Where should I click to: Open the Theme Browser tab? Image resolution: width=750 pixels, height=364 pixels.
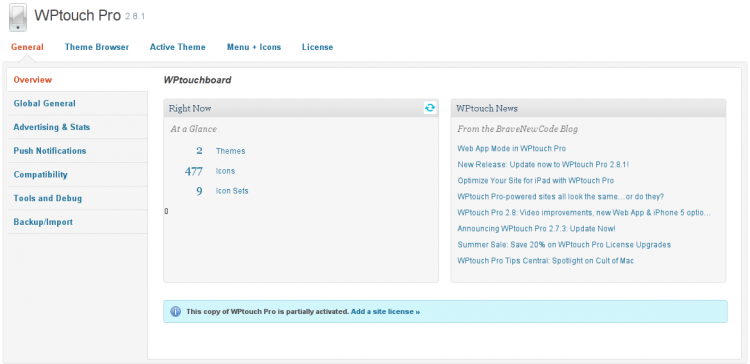(x=97, y=47)
